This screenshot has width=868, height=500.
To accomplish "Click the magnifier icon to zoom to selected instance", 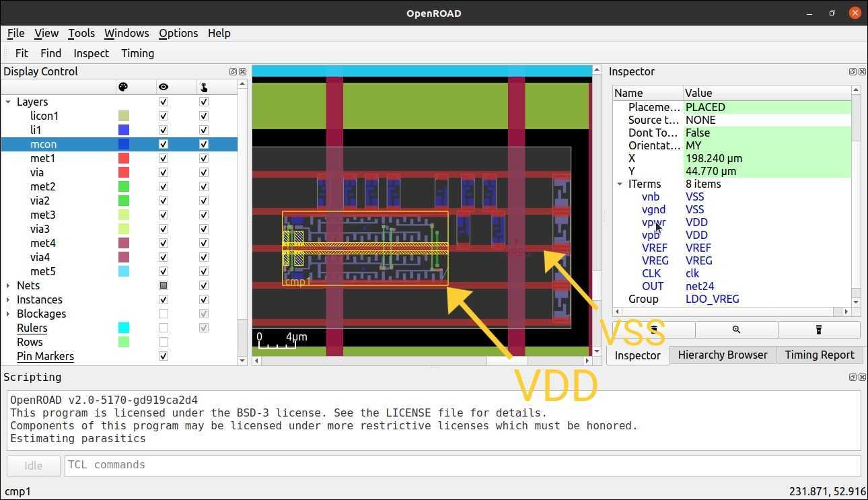I will 736,330.
